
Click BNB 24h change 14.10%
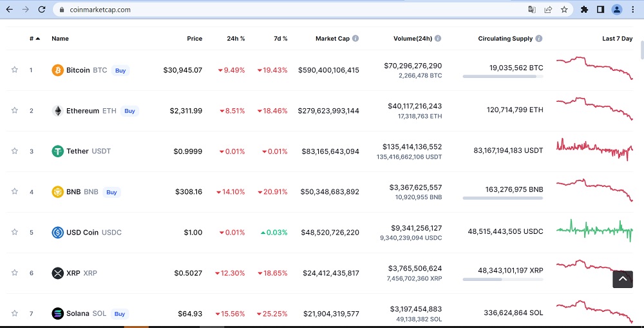[x=231, y=191]
